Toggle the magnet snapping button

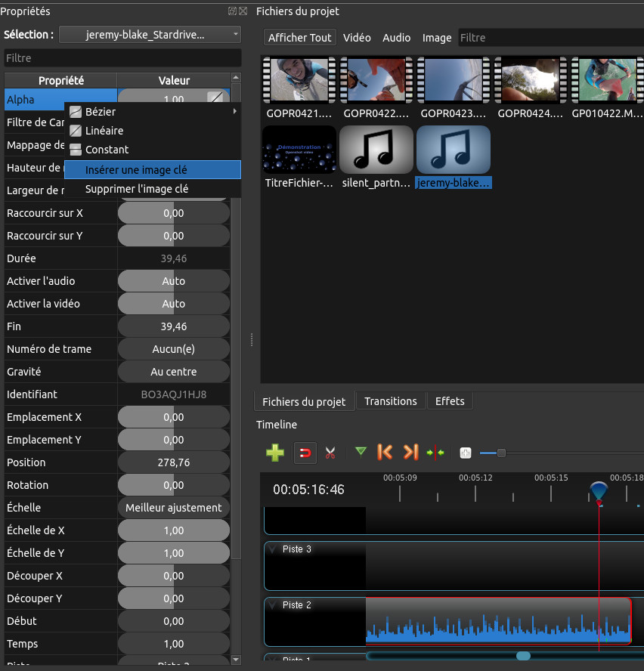tap(304, 453)
